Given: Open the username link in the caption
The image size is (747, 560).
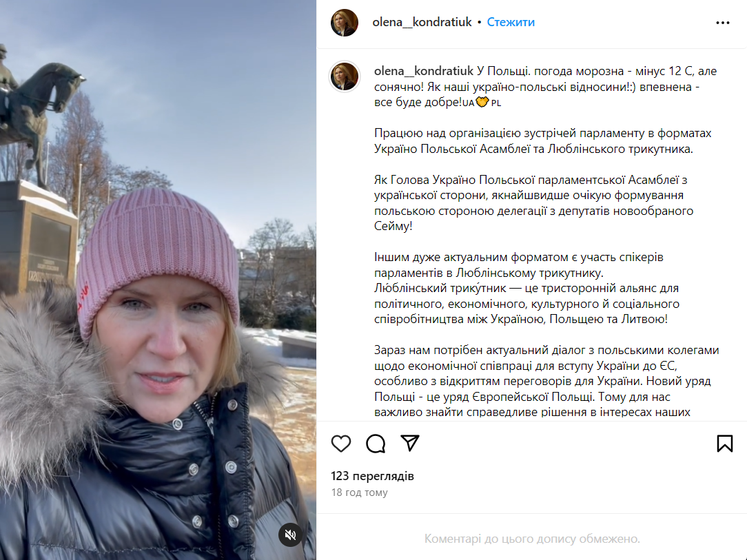Looking at the screenshot, I should tap(424, 71).
